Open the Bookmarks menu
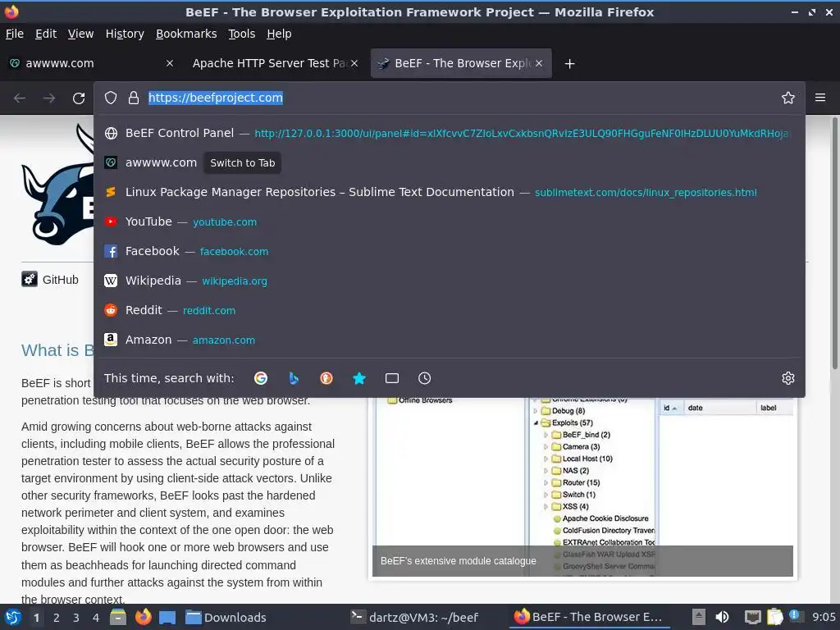Viewport: 840px width, 630px height. pos(186,34)
